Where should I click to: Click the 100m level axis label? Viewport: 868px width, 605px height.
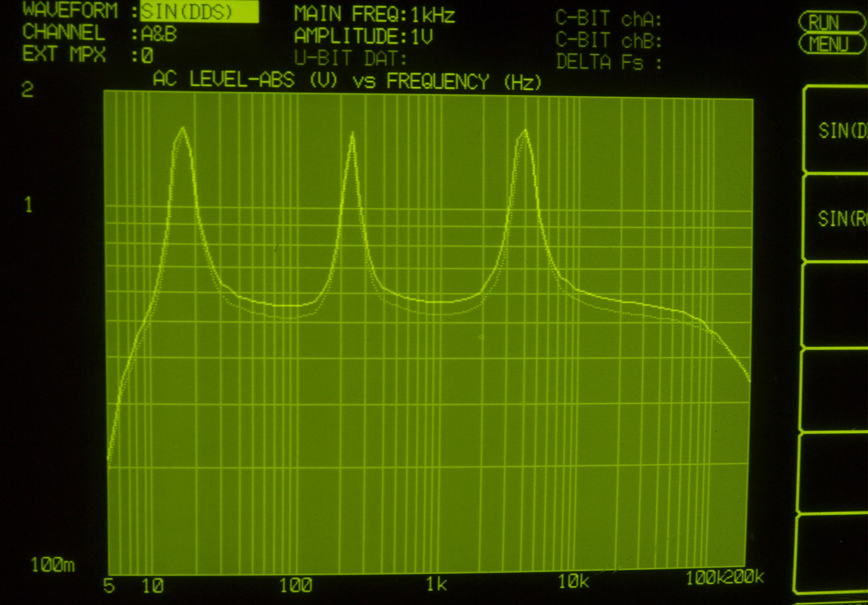[x=53, y=565]
